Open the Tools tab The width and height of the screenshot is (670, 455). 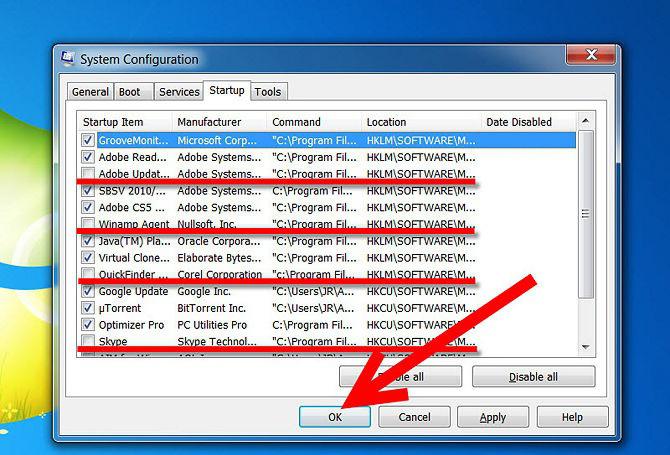pyautogui.click(x=267, y=92)
